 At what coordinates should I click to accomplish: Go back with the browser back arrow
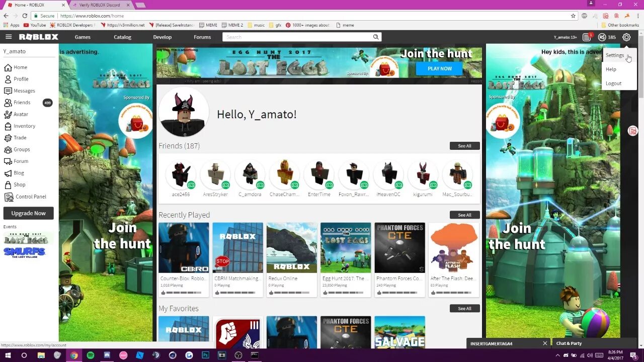(x=6, y=16)
